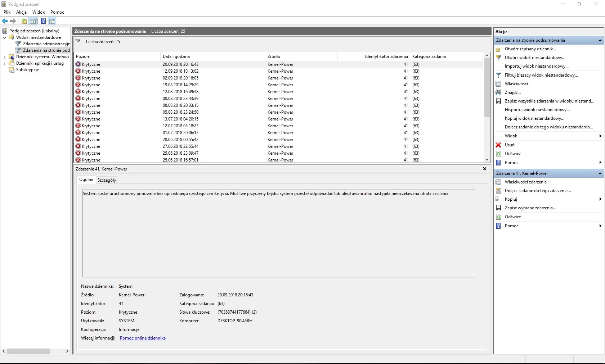Open the Widok menu in menu bar

click(39, 12)
